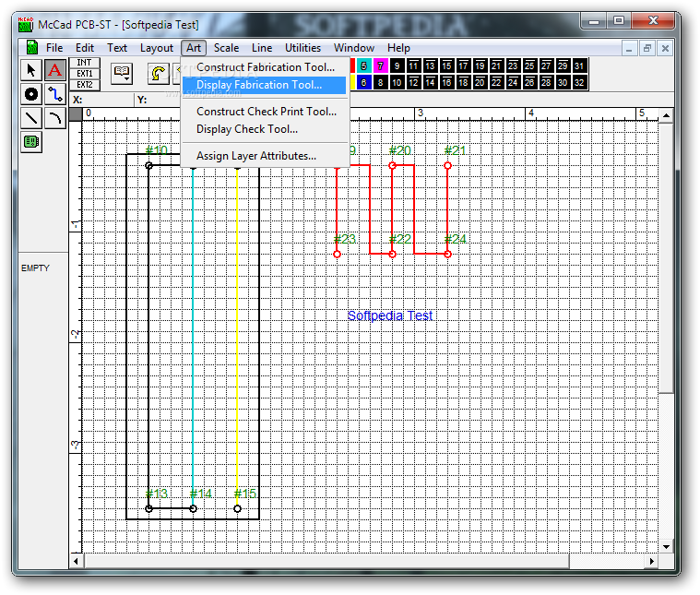Toggle the EXT2 layer button
This screenshot has width=700, height=595.
click(84, 85)
